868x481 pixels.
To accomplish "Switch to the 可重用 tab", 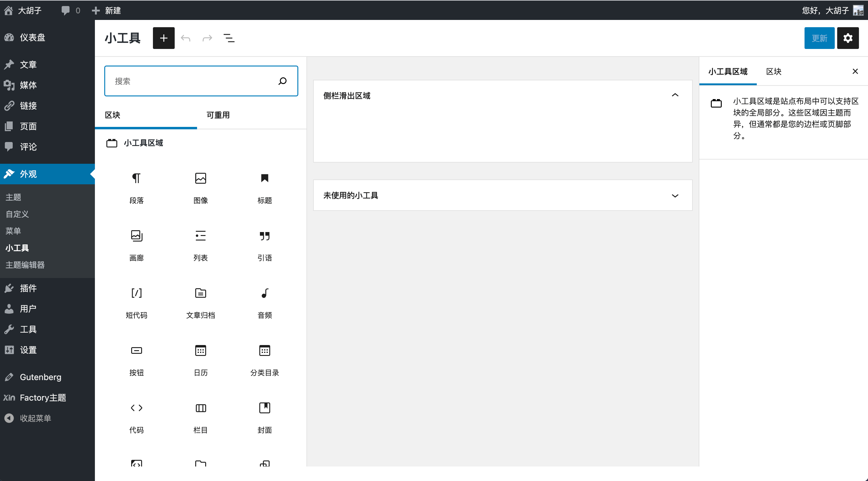I will coord(217,115).
